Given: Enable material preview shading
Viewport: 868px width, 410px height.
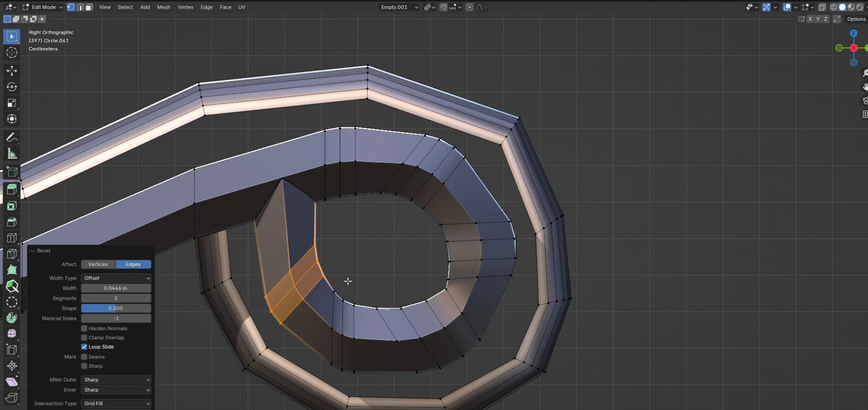Looking at the screenshot, I should click(851, 7).
